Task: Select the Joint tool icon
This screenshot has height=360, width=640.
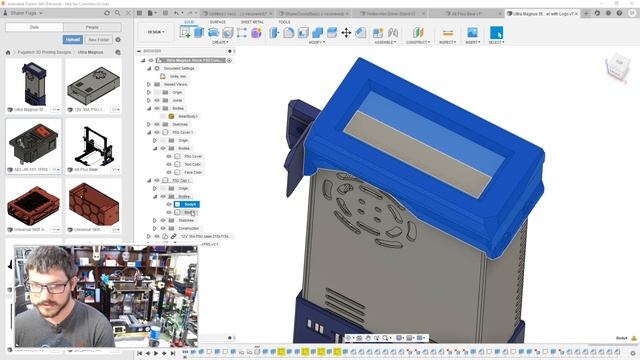Action: [393, 33]
